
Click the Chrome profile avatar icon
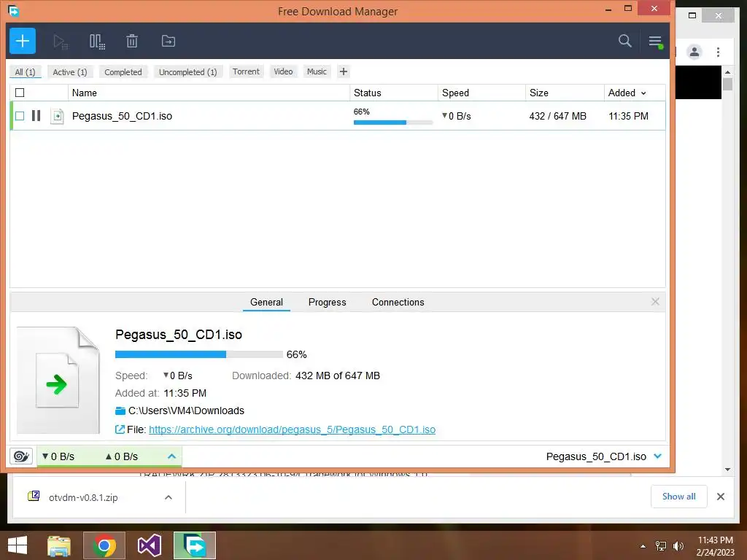coord(694,52)
